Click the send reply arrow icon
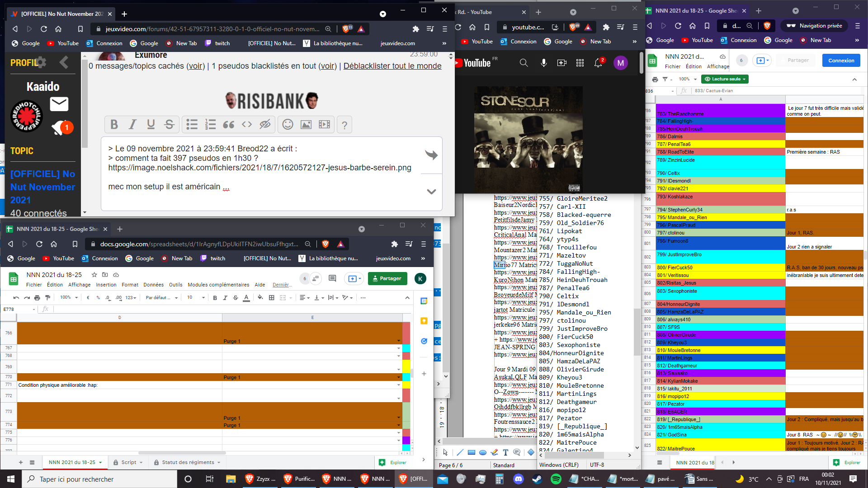The height and width of the screenshot is (488, 868). click(431, 155)
